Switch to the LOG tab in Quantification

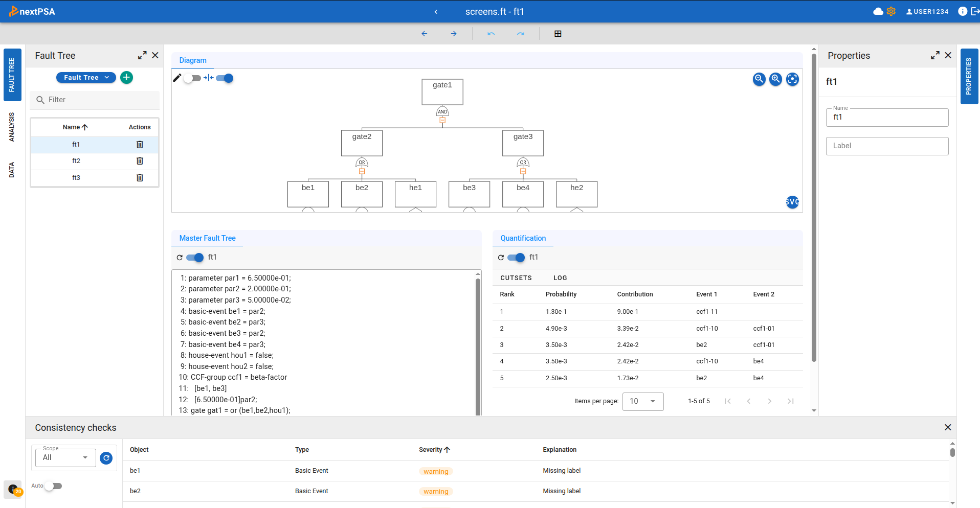coord(560,278)
